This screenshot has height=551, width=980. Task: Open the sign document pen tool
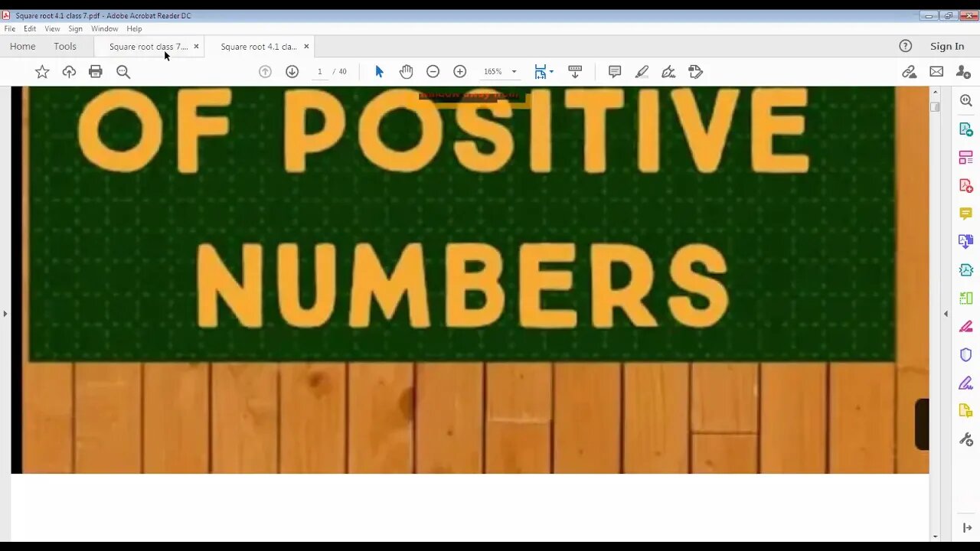pyautogui.click(x=668, y=72)
